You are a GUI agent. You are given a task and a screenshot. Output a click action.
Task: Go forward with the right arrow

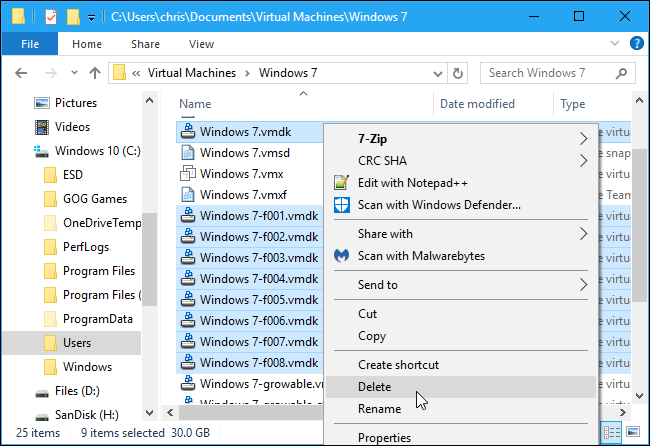pos(51,73)
